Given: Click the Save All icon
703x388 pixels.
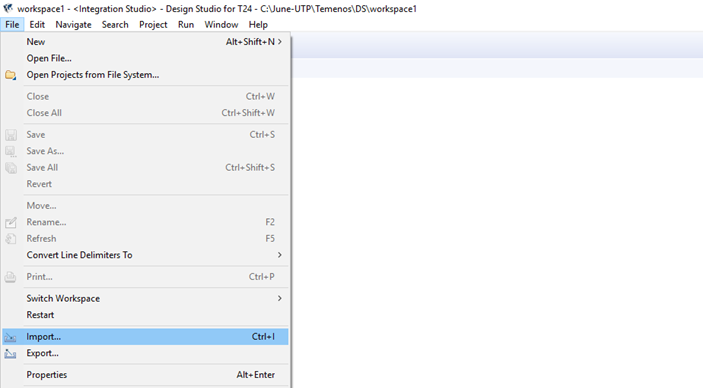Looking at the screenshot, I should tap(11, 168).
